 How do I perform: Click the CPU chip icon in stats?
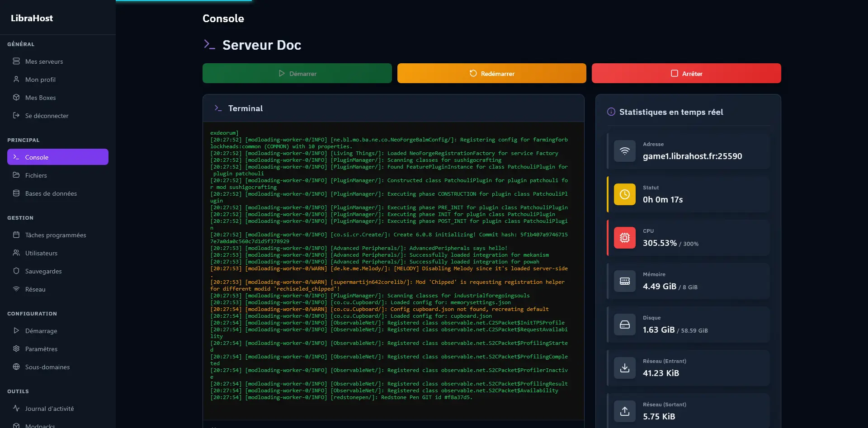coord(625,238)
